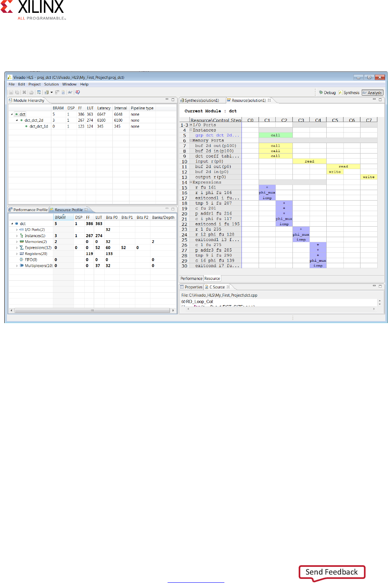Click the Memories(2) icon in Resource Profile

22,242
